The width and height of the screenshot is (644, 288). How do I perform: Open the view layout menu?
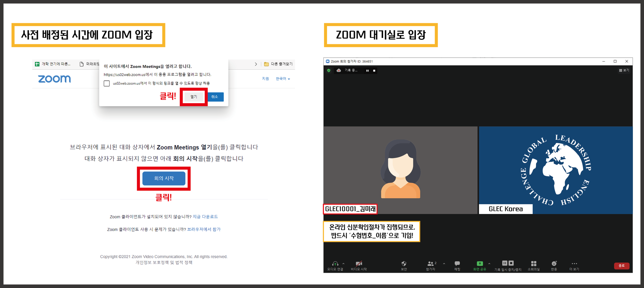click(x=624, y=70)
